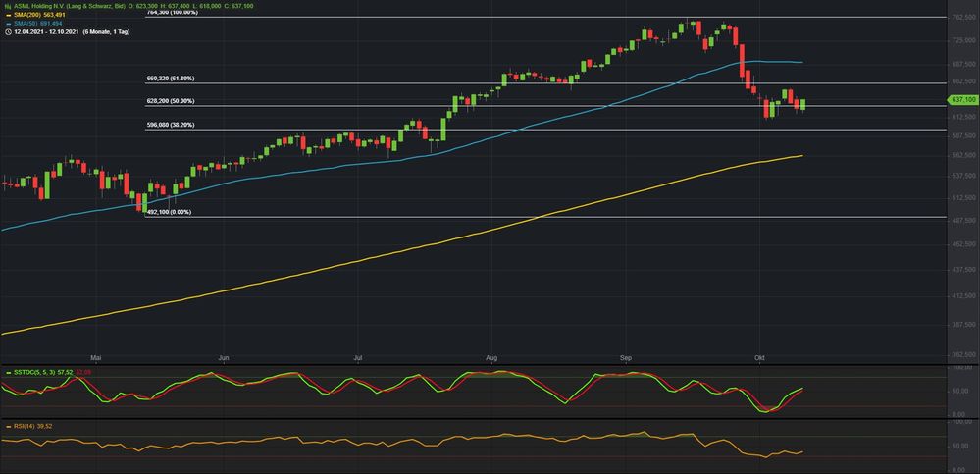
Task: Click the clock icon next to date range
Action: point(7,31)
